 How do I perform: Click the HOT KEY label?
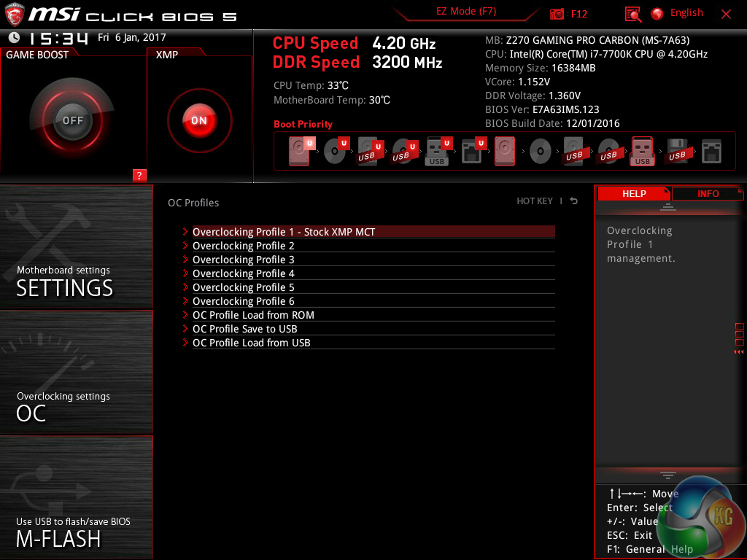(535, 201)
